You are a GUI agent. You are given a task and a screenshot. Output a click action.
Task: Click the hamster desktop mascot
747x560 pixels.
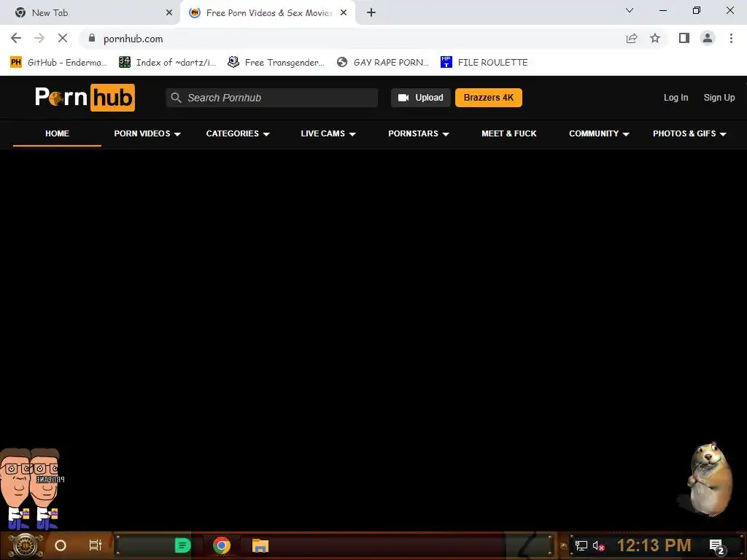pyautogui.click(x=706, y=479)
